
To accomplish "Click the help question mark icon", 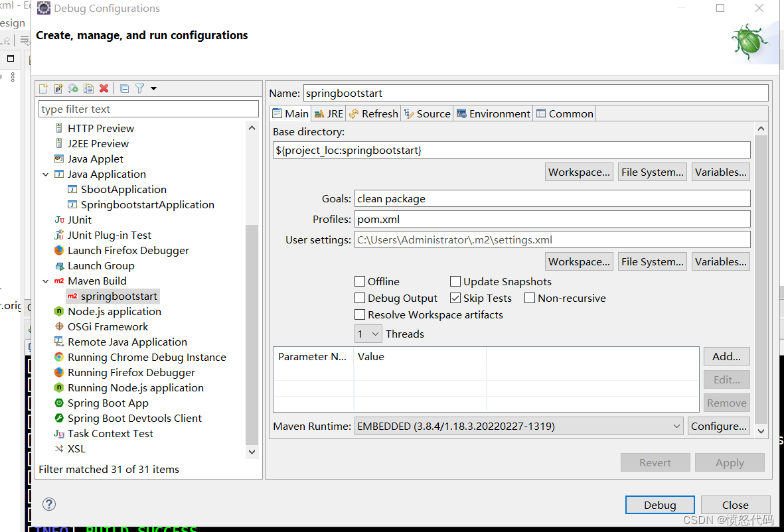I will pos(49,504).
